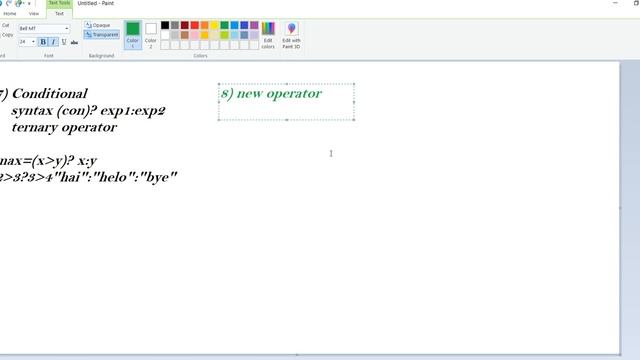Pick the bright red color swatch
The height and width of the screenshot is (360, 640).
coord(195,25)
